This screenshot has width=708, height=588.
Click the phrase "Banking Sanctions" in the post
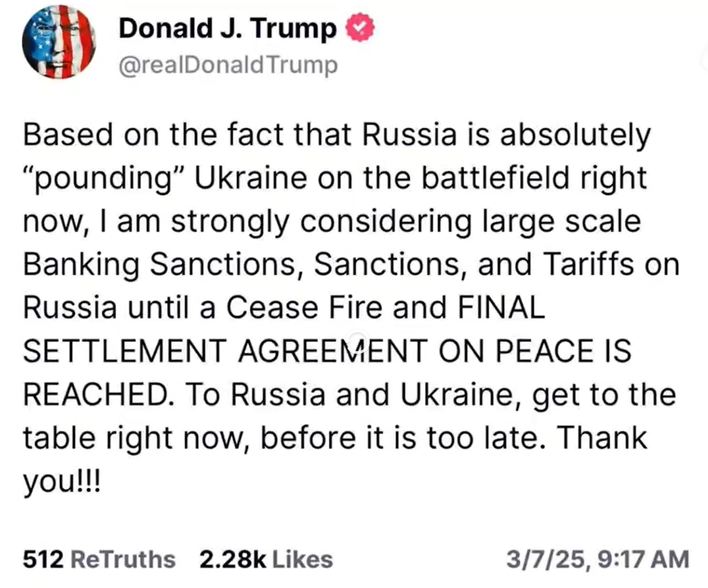pos(160,264)
